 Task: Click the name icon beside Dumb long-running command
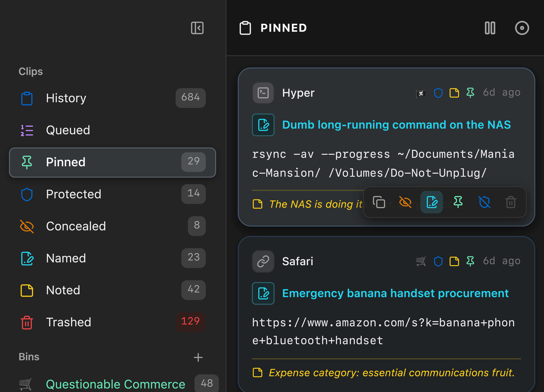(x=263, y=125)
